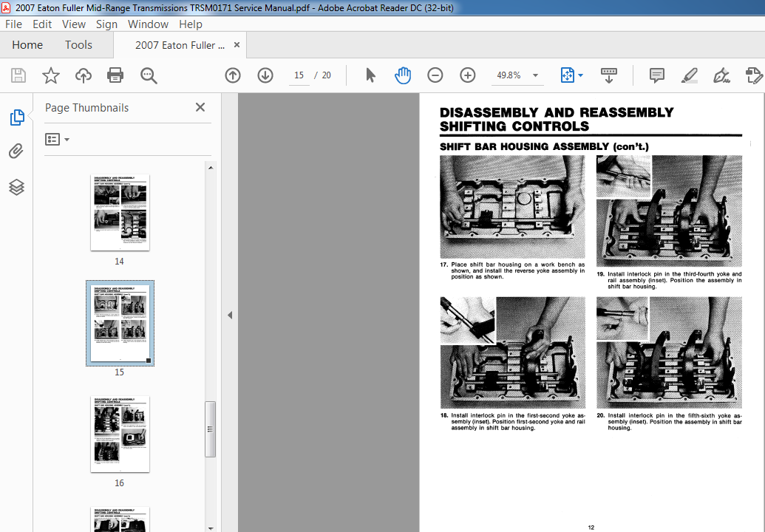Select page 16 thumbnail
This screenshot has width=765, height=532.
tap(120, 434)
